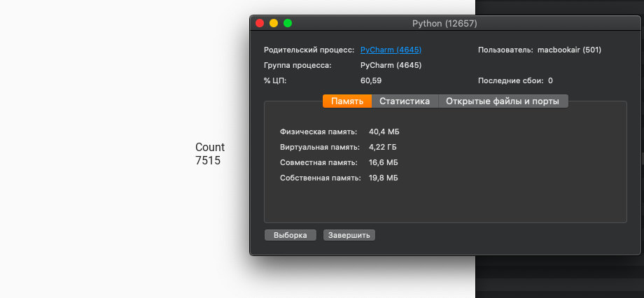Image resolution: width=644 pixels, height=298 pixels.
Task: Click the Пользователь: macbookair (501) text
Action: [x=539, y=50]
